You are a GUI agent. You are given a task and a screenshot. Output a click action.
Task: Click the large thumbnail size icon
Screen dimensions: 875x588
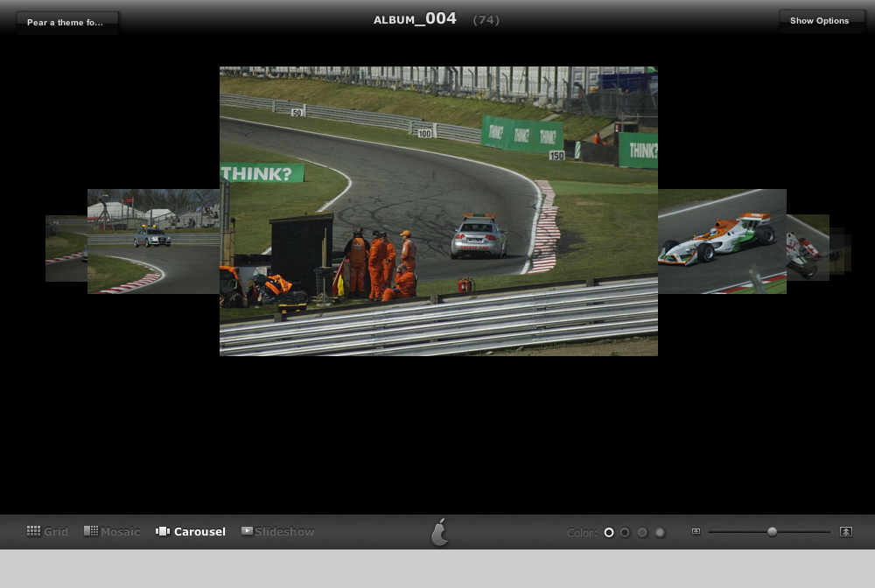[846, 532]
